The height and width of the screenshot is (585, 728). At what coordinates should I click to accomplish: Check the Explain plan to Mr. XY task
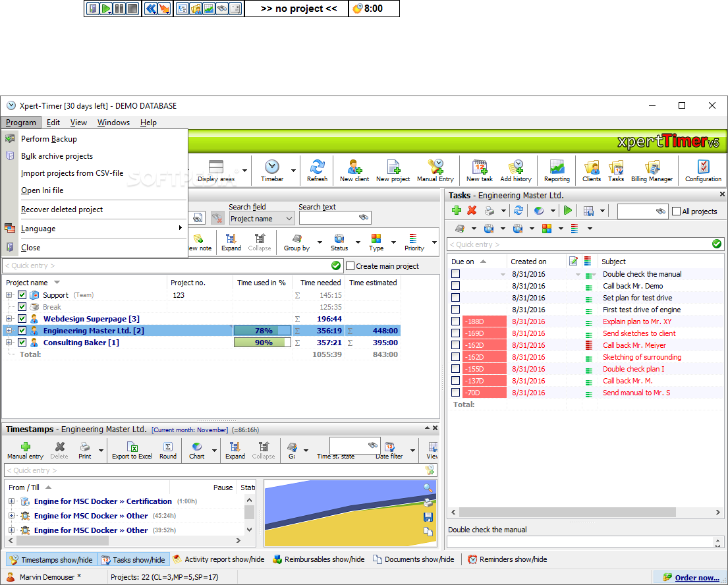click(x=455, y=321)
